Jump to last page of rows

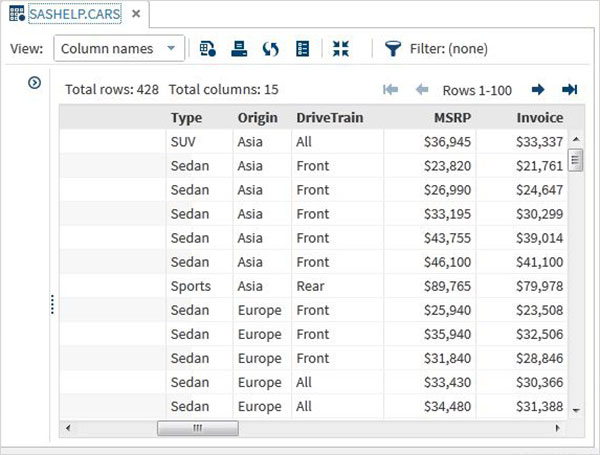tap(570, 90)
